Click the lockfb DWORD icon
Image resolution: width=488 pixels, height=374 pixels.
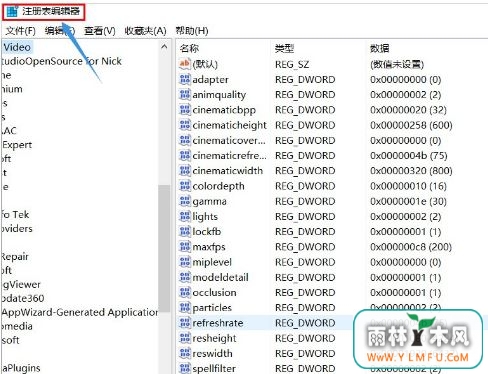(185, 232)
